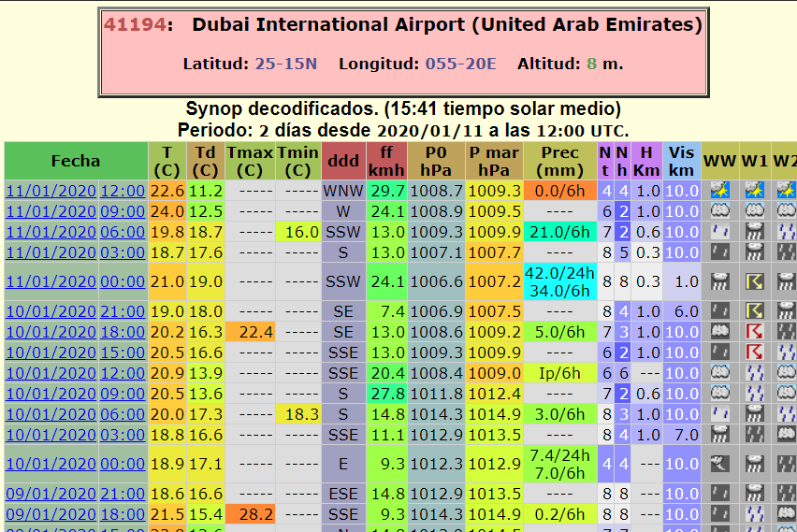The image size is (797, 532).
Task: Click the W1 heavy rain icon in the 11/01/2020 03:00 row
Action: pos(755,252)
